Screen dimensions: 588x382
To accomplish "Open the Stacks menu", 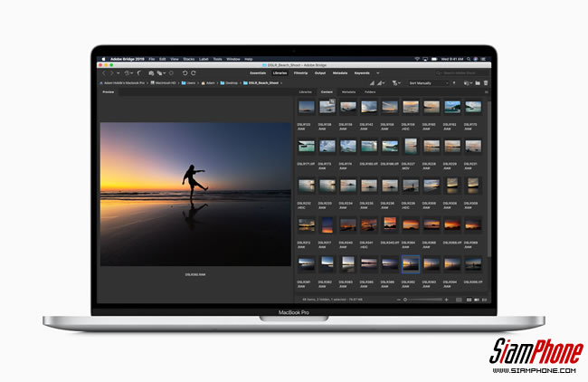I will [189, 59].
